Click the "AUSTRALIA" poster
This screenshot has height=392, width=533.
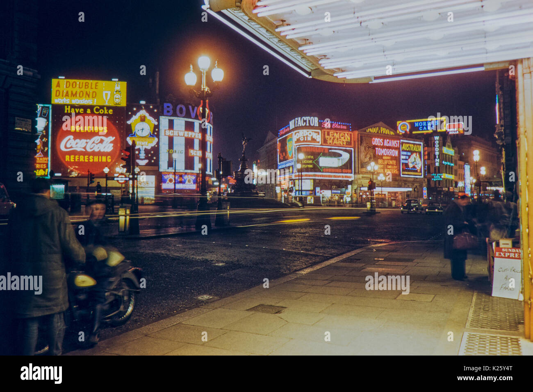coord(411,159)
